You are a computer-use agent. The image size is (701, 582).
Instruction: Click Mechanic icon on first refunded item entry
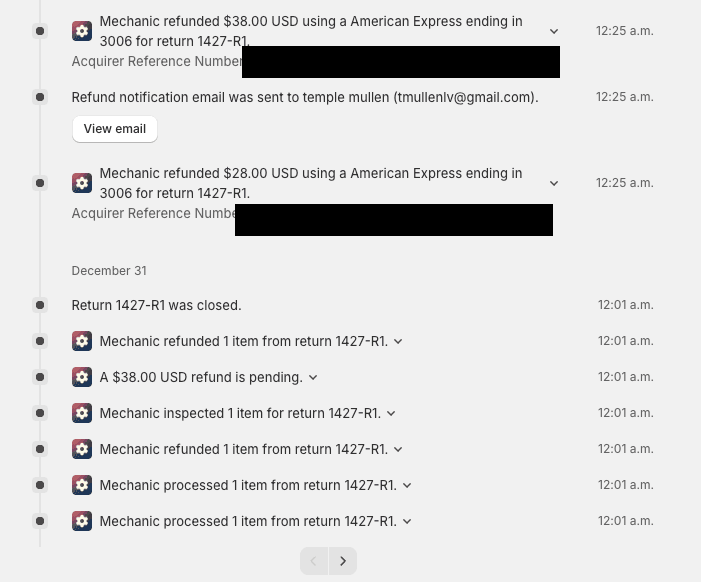pos(82,341)
